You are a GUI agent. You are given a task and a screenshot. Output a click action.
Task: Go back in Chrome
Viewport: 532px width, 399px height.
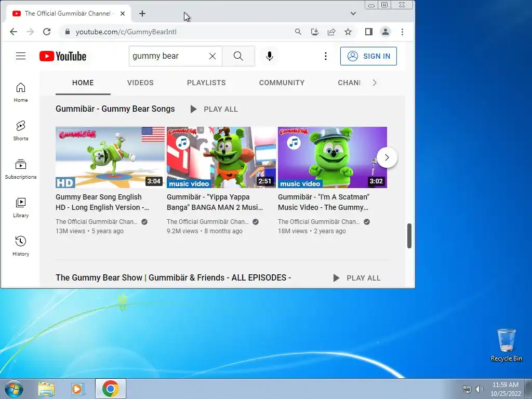pos(13,32)
